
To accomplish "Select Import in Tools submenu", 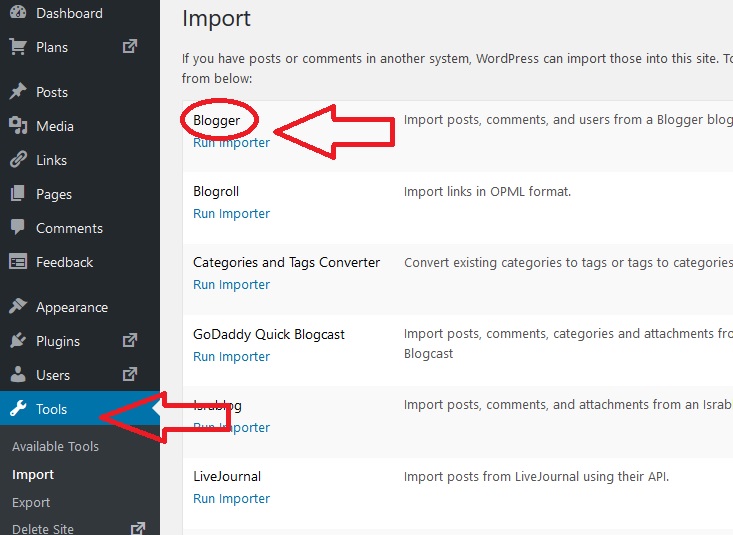I will 33,474.
